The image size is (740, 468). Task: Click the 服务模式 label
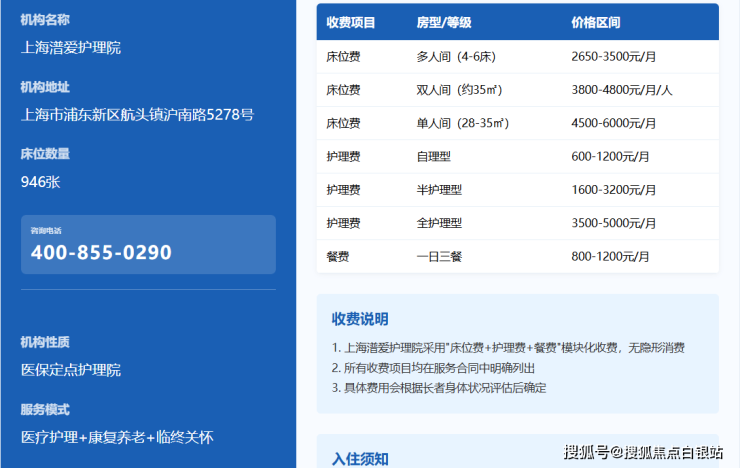click(x=45, y=410)
